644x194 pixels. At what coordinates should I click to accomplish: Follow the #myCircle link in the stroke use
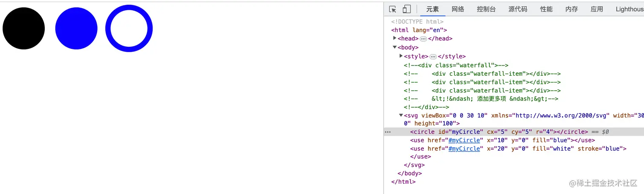click(x=464, y=148)
